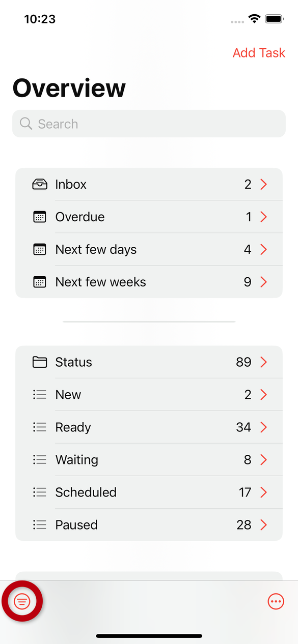The image size is (298, 644).
Task: Tap the list icon next to Paused
Action: pyautogui.click(x=40, y=524)
